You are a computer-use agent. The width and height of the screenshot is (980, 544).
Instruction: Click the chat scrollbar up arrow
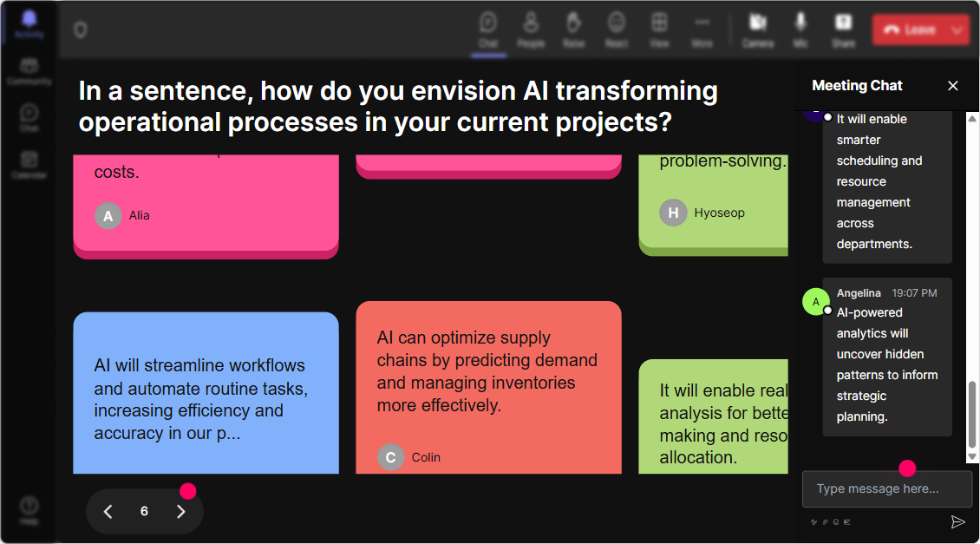click(x=972, y=117)
